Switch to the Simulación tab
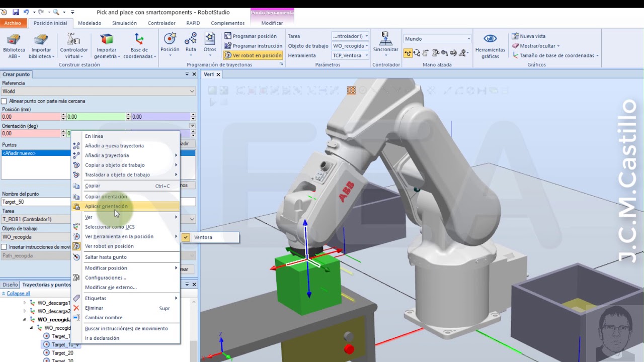The width and height of the screenshot is (644, 362). [x=124, y=23]
